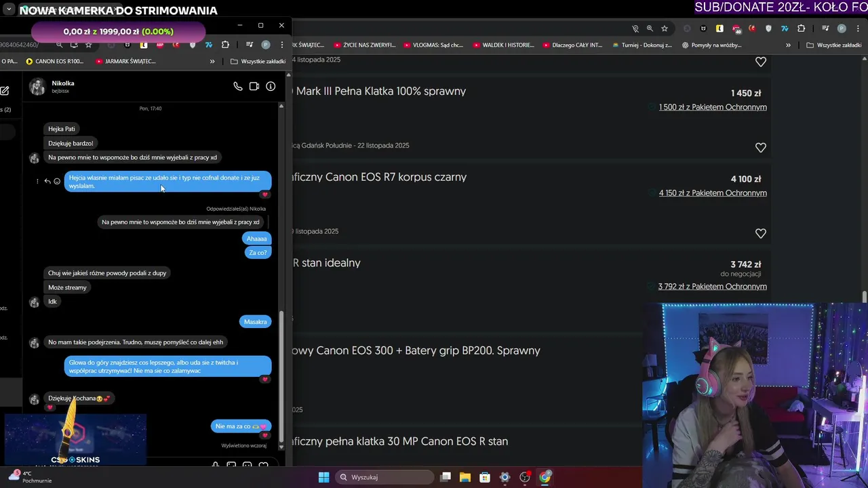Image resolution: width=868 pixels, height=488 pixels.
Task: Open the sticker picker in chat
Action: click(247, 466)
